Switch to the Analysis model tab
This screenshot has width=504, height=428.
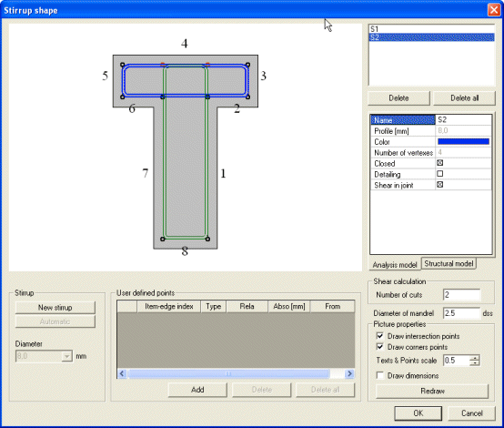coord(395,265)
